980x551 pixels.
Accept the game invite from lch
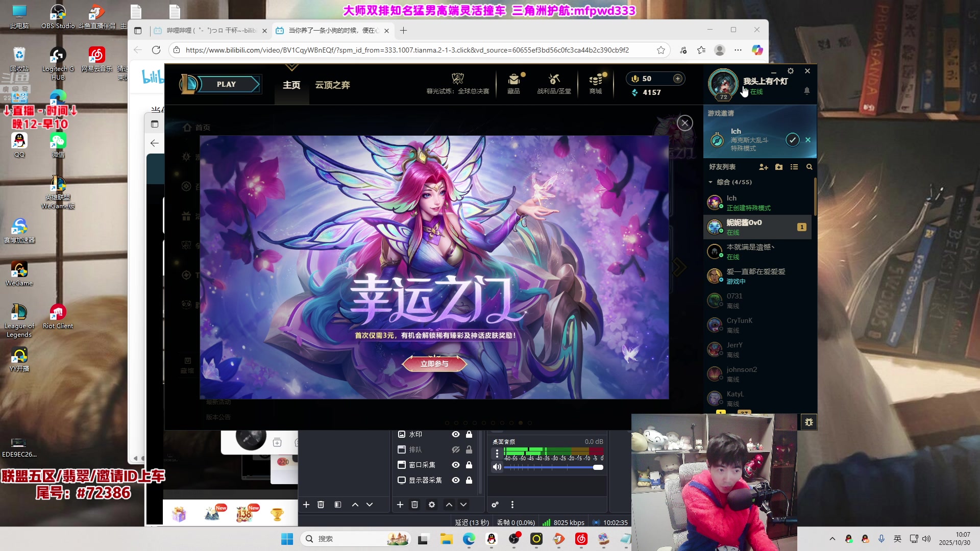tap(792, 140)
